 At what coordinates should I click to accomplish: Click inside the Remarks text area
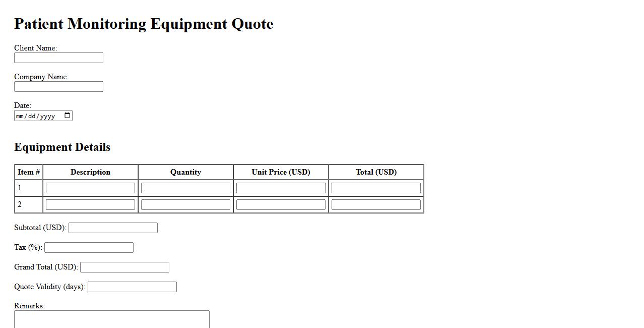pos(111,319)
